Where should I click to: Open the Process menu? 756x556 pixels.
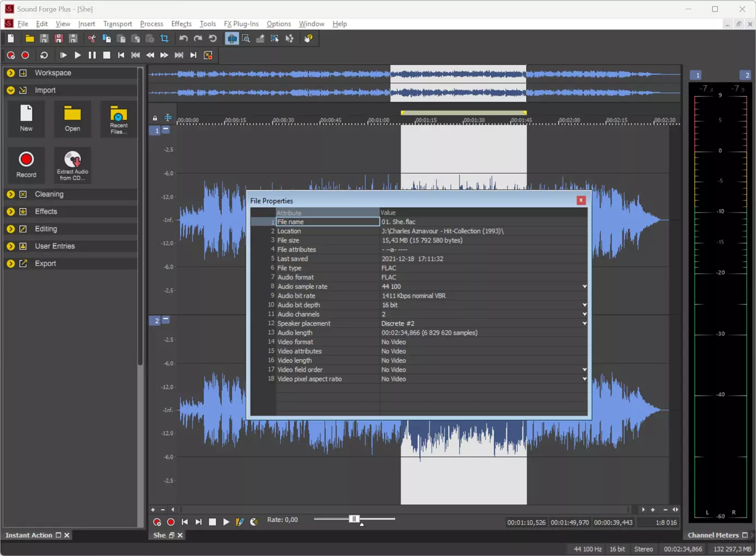coord(152,24)
